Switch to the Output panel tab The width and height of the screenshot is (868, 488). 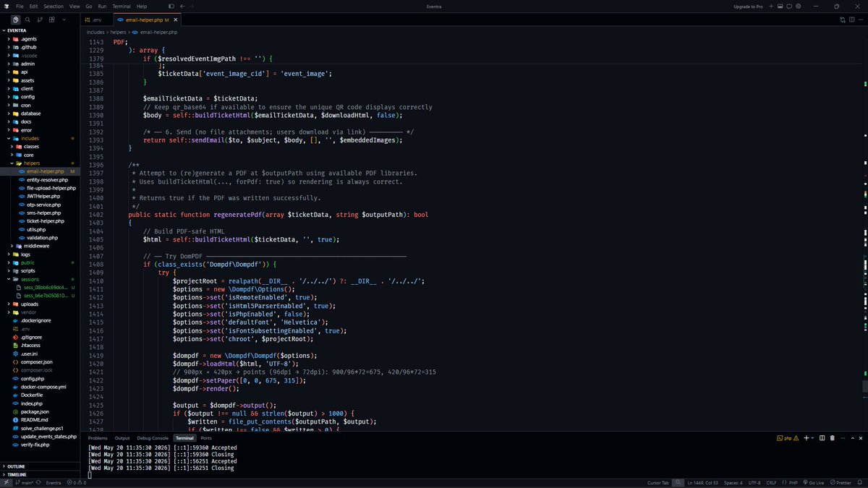[x=122, y=438]
